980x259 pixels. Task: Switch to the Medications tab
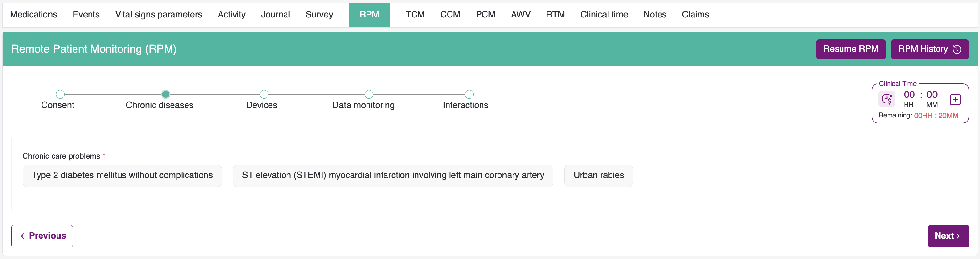(x=33, y=14)
